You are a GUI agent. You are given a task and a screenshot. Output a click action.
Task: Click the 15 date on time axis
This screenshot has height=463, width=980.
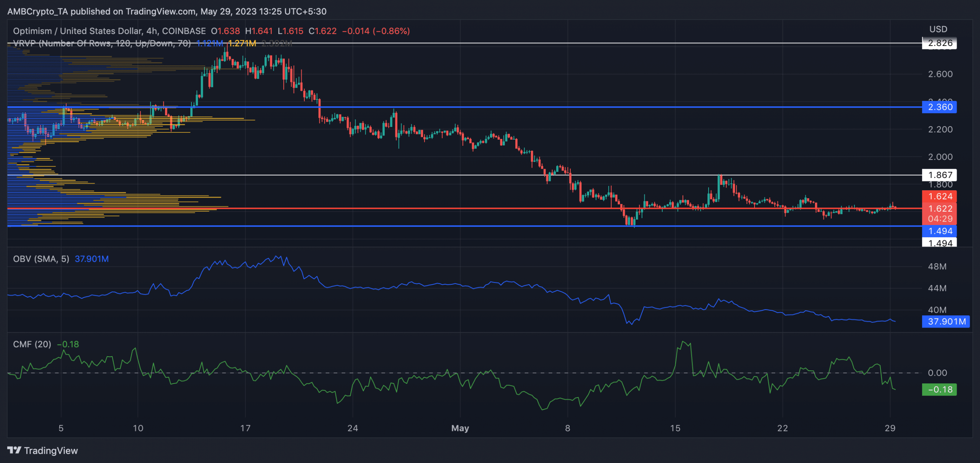(675, 428)
